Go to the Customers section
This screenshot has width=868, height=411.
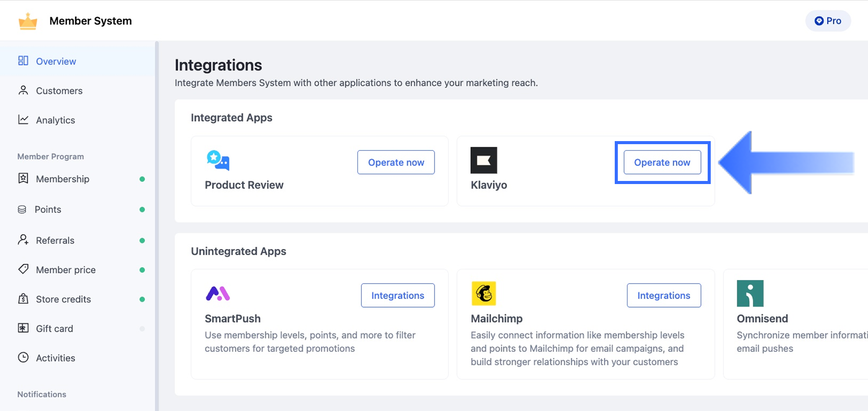pos(59,91)
